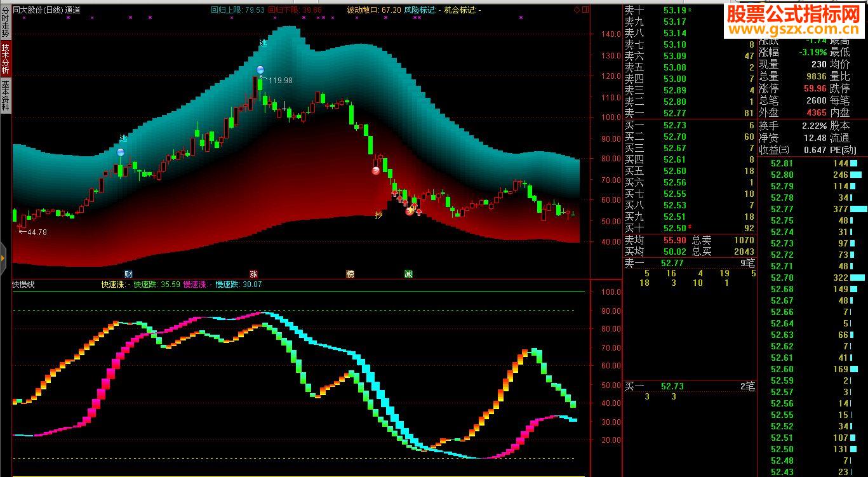
Task: Click the red square window icon at chart top-right
Action: (585, 10)
